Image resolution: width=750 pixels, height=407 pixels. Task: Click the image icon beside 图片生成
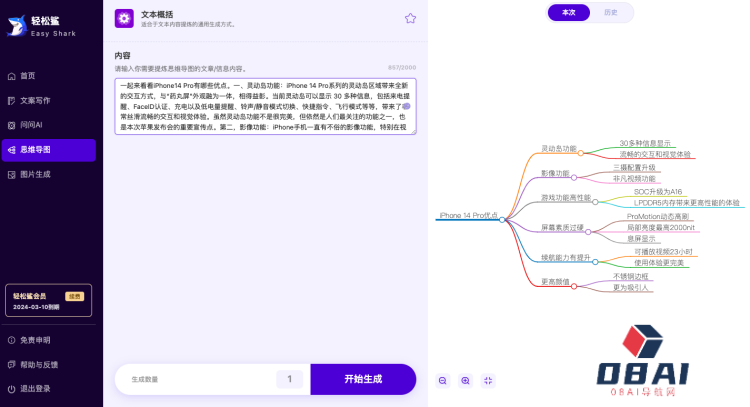(11, 175)
